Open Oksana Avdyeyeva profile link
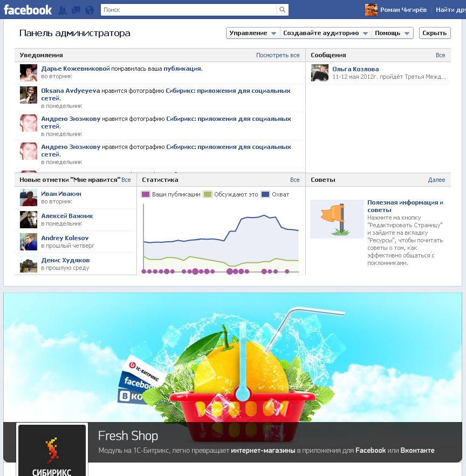The width and height of the screenshot is (466, 476). (70, 91)
